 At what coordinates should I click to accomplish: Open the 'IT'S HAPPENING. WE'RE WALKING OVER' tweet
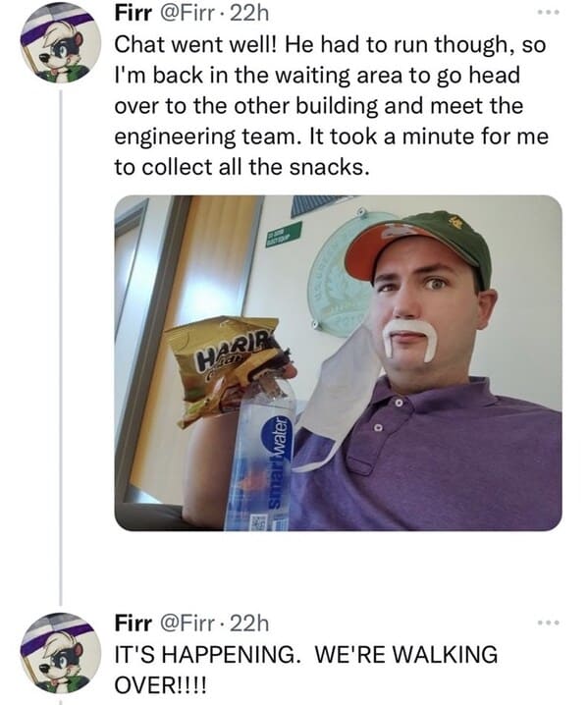[305, 669]
